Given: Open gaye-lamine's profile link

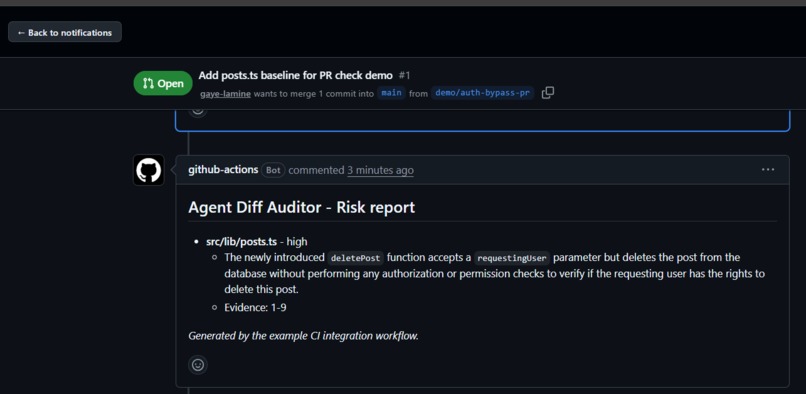Looking at the screenshot, I should pyautogui.click(x=225, y=94).
